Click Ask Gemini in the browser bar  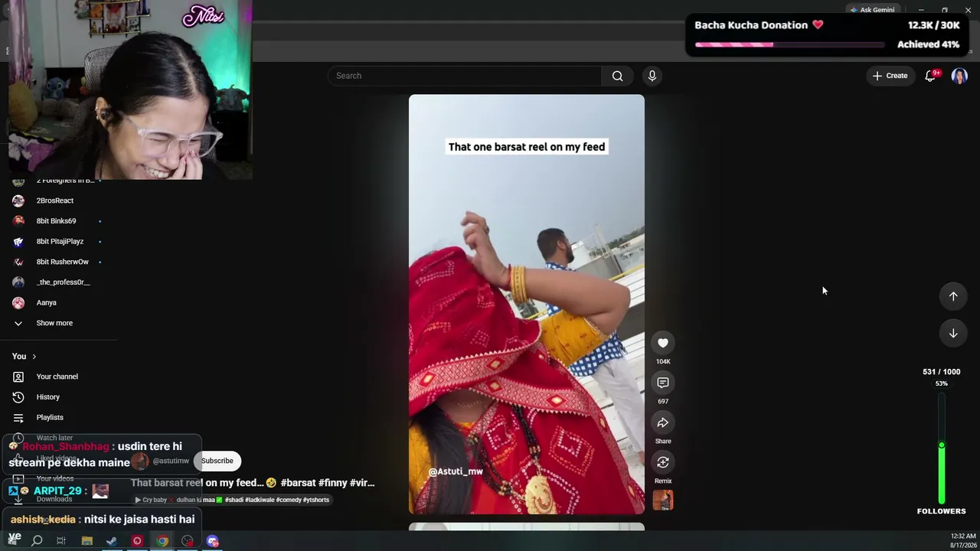point(872,10)
